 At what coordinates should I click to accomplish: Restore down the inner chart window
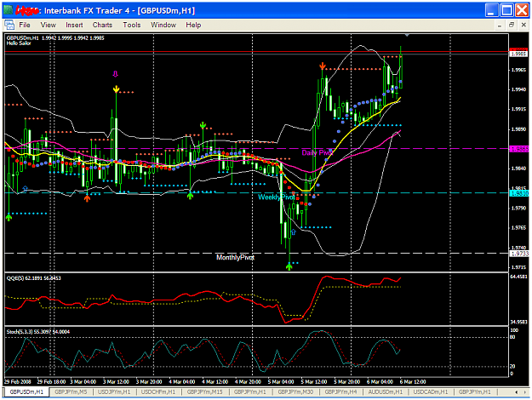coord(512,25)
